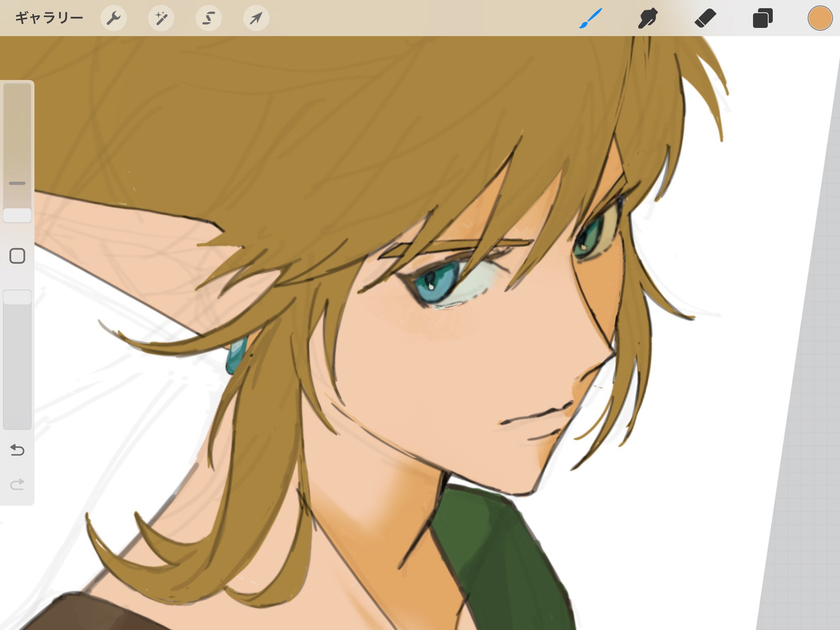Viewport: 840px width, 630px height.
Task: Undo the last stroke
Action: tap(17, 450)
